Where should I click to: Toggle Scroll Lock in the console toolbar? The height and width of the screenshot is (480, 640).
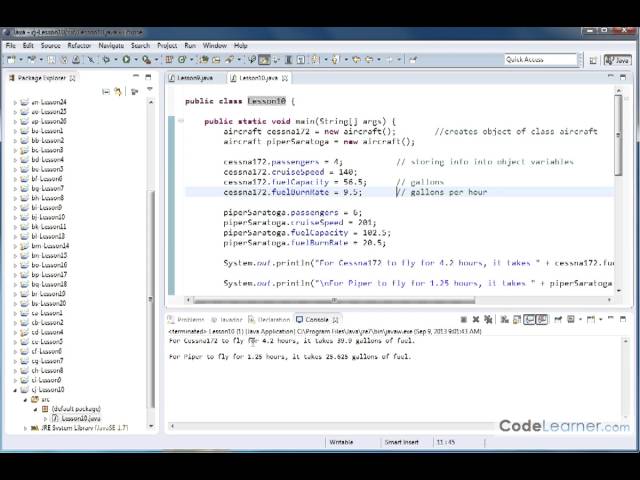(517, 320)
